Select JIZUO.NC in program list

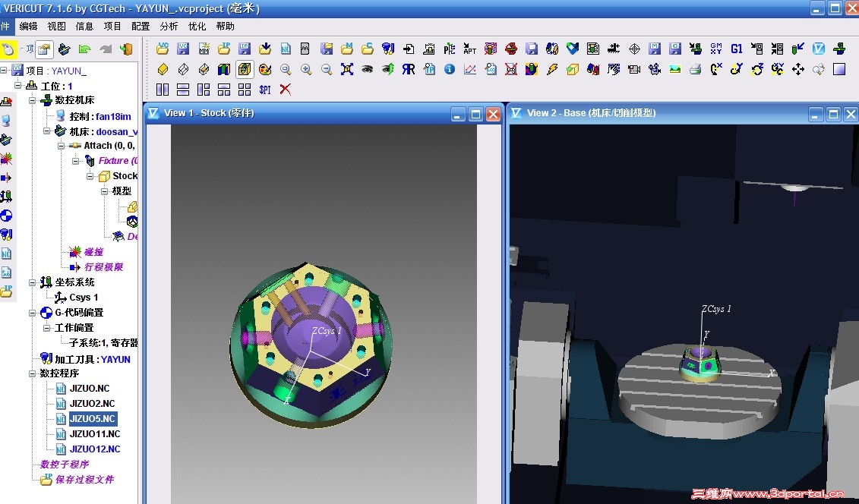90,389
